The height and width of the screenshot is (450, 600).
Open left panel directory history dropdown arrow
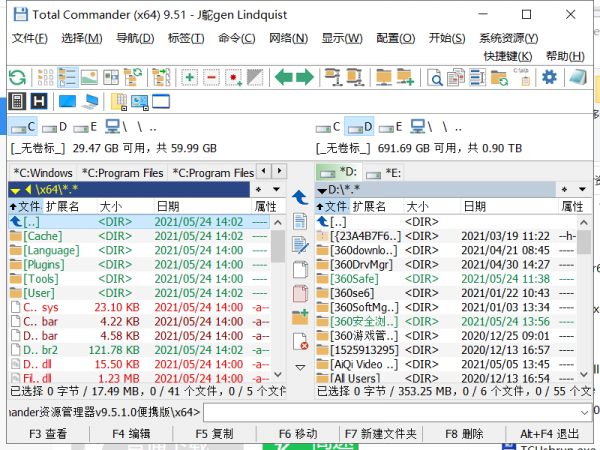(276, 189)
